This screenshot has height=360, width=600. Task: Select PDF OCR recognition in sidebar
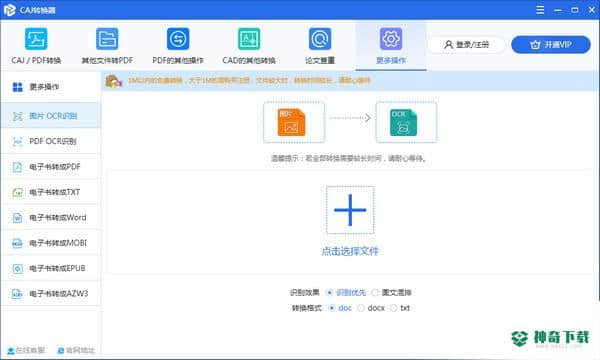tap(51, 142)
